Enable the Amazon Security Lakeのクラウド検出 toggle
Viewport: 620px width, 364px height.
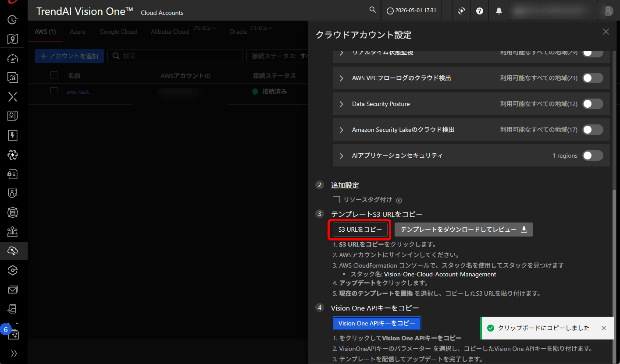593,130
